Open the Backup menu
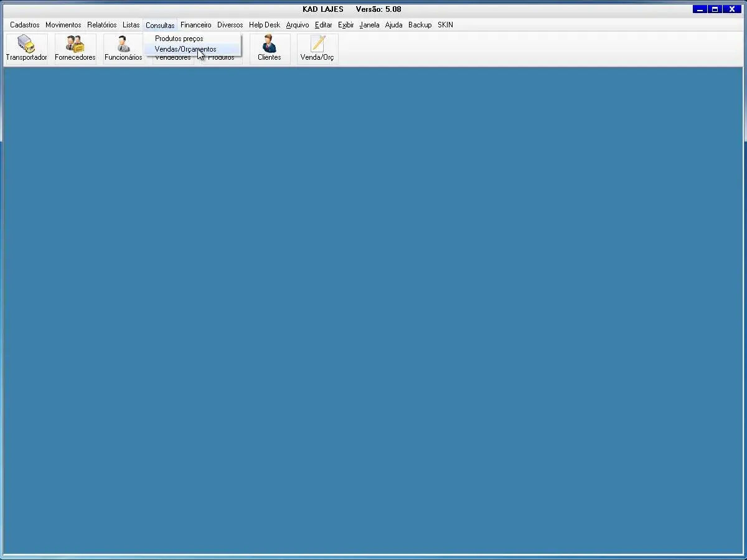The width and height of the screenshot is (747, 560). [x=420, y=25]
